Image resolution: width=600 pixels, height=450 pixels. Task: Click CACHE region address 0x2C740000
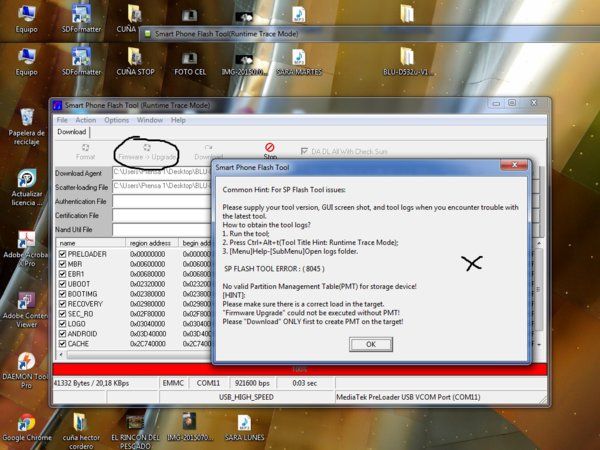tap(148, 344)
